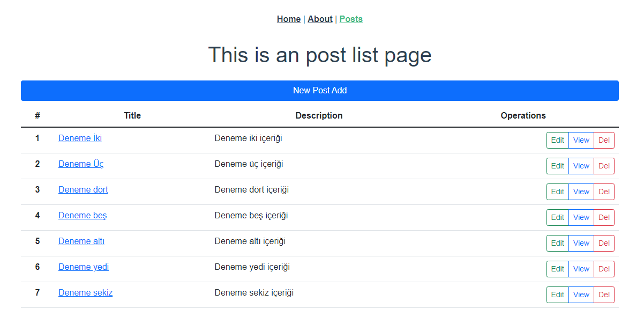The width and height of the screenshot is (644, 331).
Task: Click the 'Deneme üç içeriği' description text
Action: pyautogui.click(x=249, y=164)
